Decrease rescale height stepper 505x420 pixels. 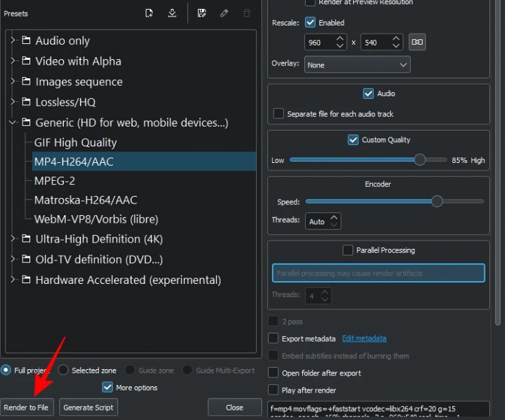[396, 46]
